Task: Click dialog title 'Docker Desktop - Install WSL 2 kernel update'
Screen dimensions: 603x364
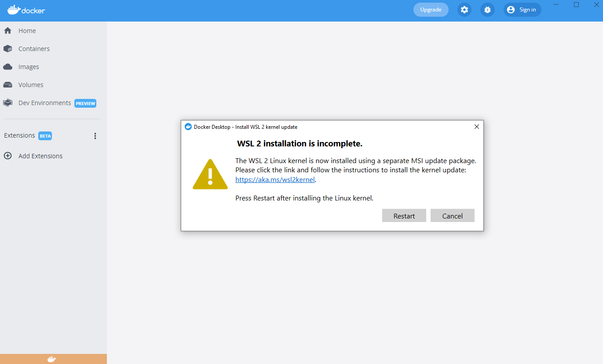Action: click(245, 127)
